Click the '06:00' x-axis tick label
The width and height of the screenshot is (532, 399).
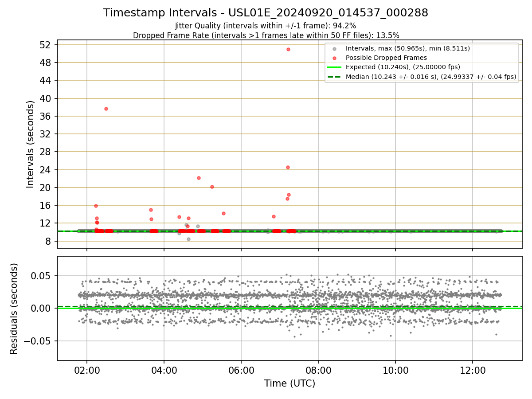(241, 370)
